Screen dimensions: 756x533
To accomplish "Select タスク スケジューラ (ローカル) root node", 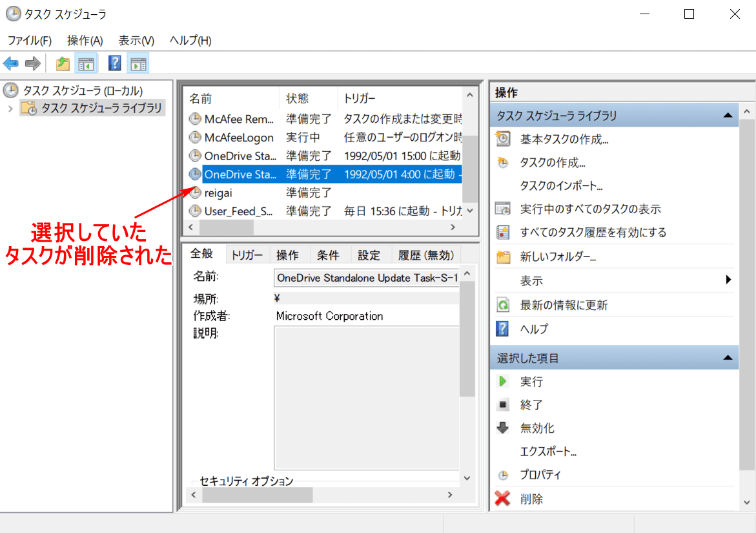I will click(x=83, y=90).
